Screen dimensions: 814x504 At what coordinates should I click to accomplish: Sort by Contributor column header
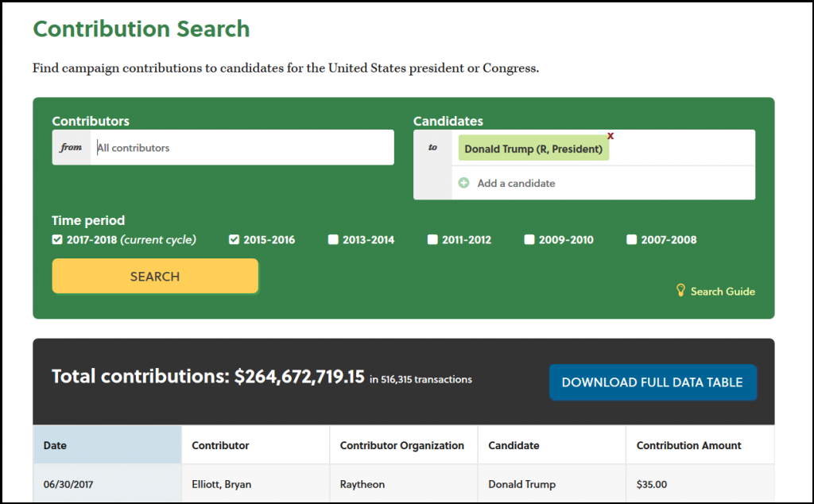(255, 445)
